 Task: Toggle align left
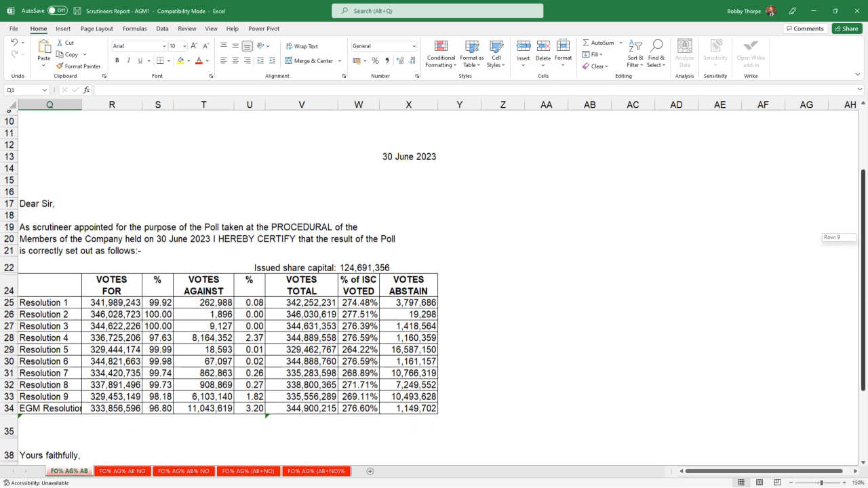coord(224,60)
